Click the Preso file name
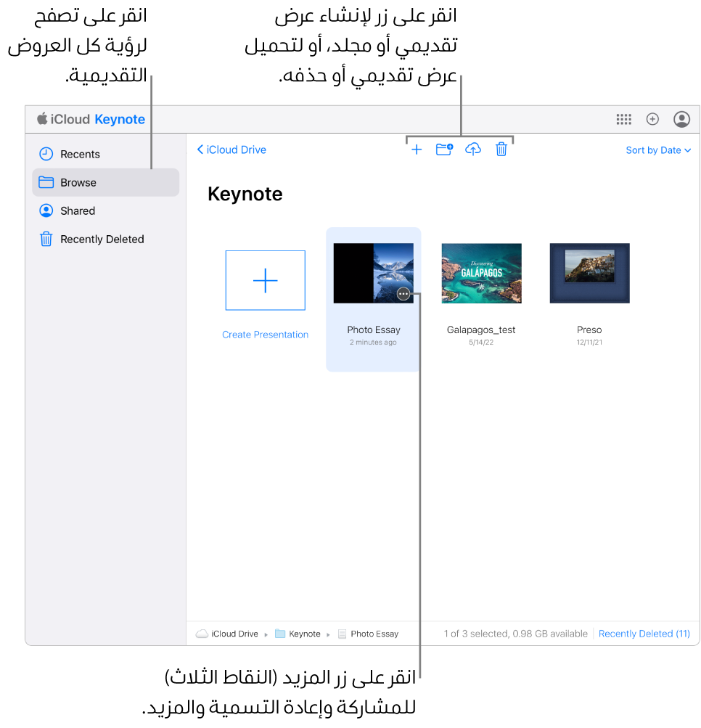This screenshot has width=701, height=728. [589, 330]
